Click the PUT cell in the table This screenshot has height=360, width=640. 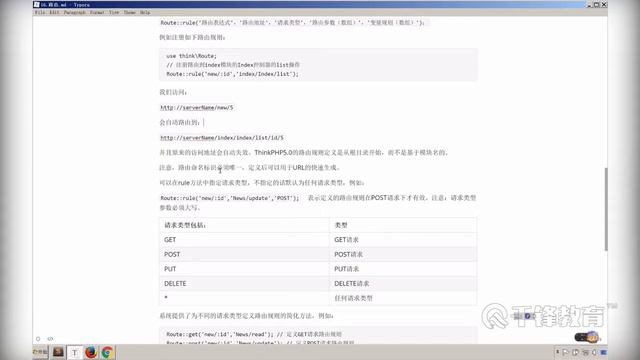pyautogui.click(x=244, y=269)
